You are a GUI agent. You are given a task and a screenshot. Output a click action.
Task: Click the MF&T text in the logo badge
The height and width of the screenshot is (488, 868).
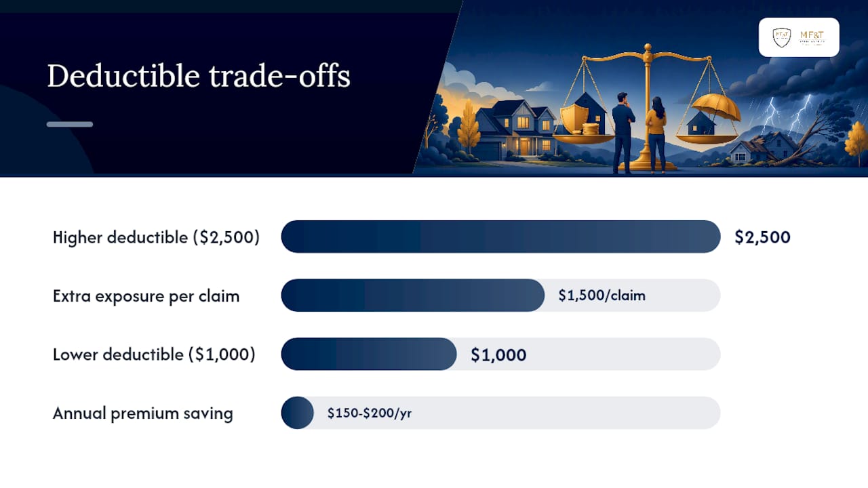(x=812, y=35)
